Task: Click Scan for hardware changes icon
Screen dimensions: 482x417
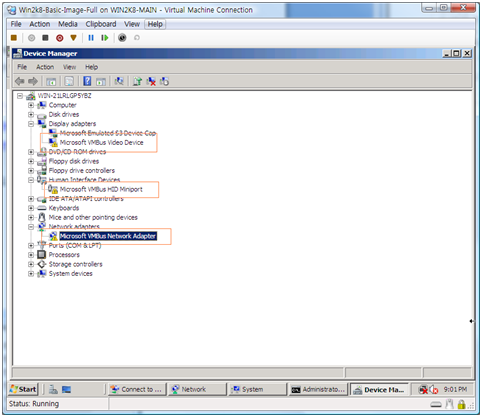Action: tap(119, 81)
